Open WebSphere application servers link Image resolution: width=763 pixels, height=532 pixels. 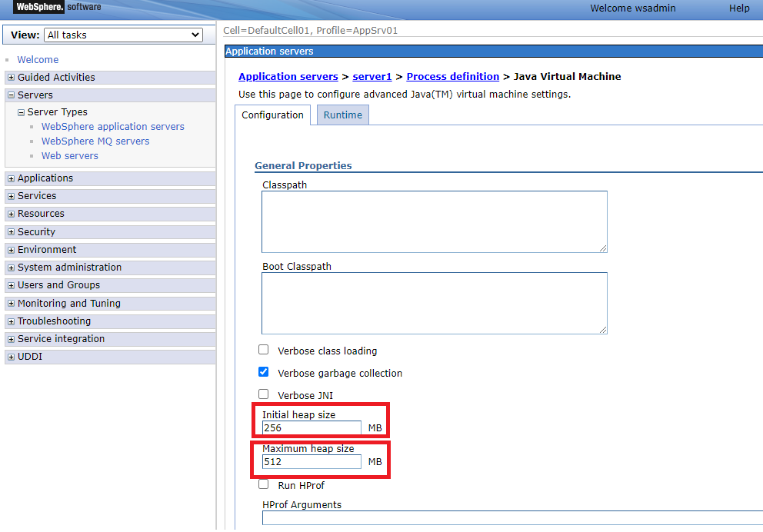tap(113, 126)
